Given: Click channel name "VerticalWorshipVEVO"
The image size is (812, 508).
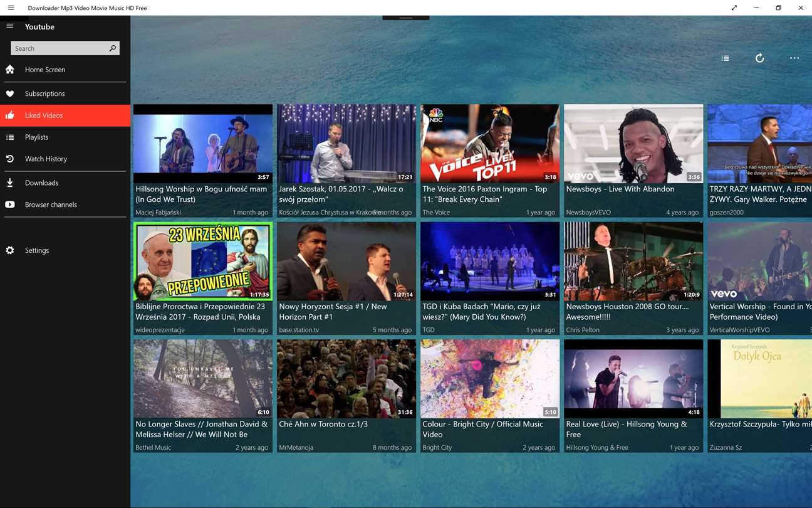Looking at the screenshot, I should (739, 330).
